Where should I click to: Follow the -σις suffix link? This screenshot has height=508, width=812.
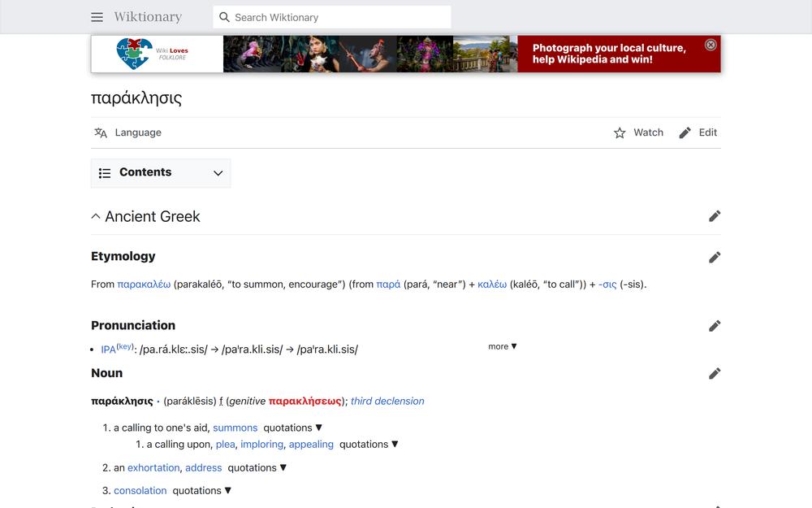(607, 284)
